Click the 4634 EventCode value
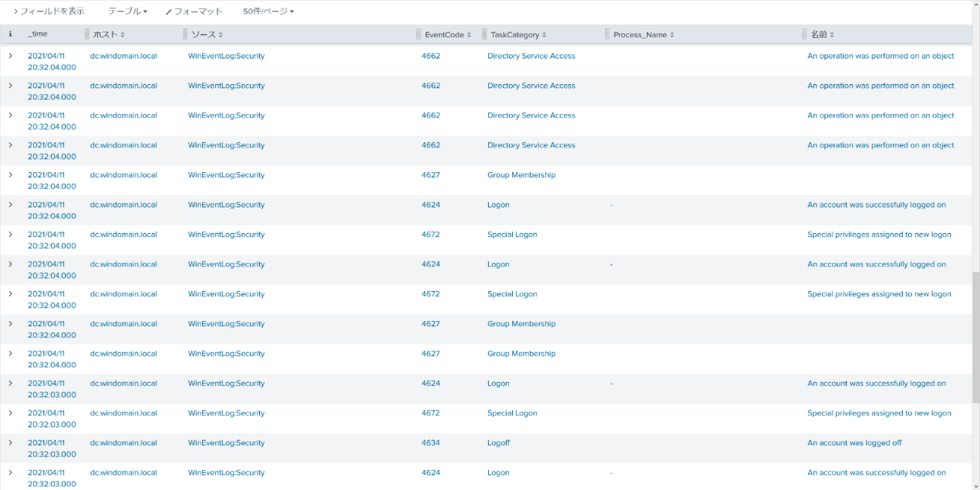 coord(430,443)
